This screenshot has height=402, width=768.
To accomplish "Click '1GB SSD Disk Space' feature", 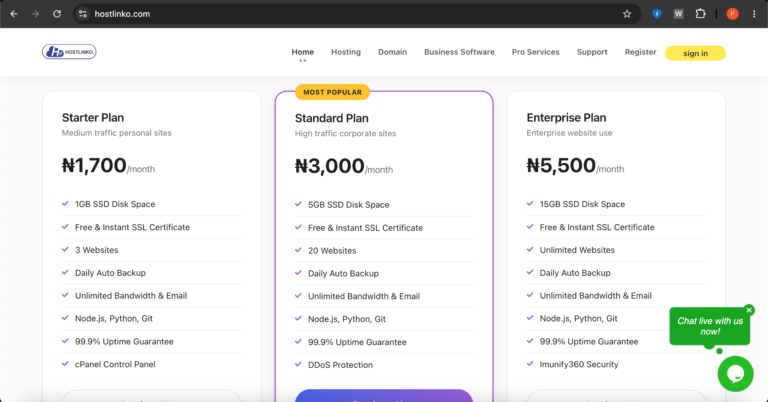I will tap(115, 204).
